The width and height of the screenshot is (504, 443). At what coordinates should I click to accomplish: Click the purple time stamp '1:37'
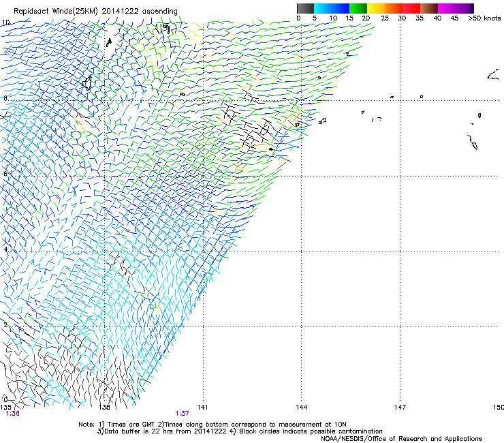pyautogui.click(x=182, y=414)
